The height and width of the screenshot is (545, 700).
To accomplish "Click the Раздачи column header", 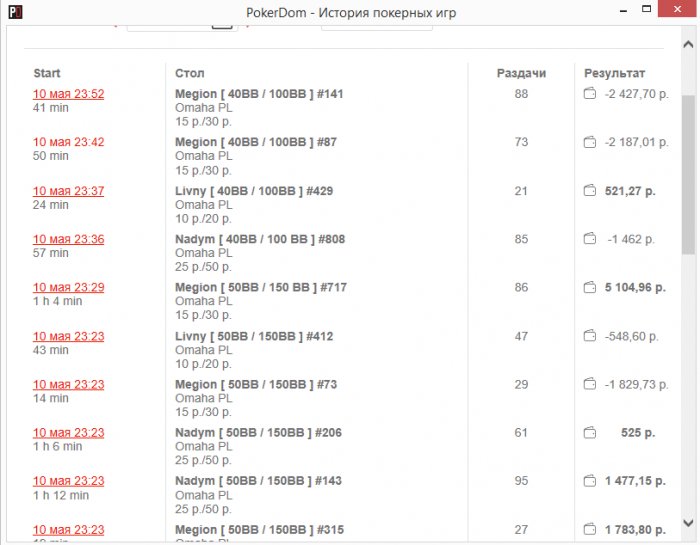I will (521, 73).
